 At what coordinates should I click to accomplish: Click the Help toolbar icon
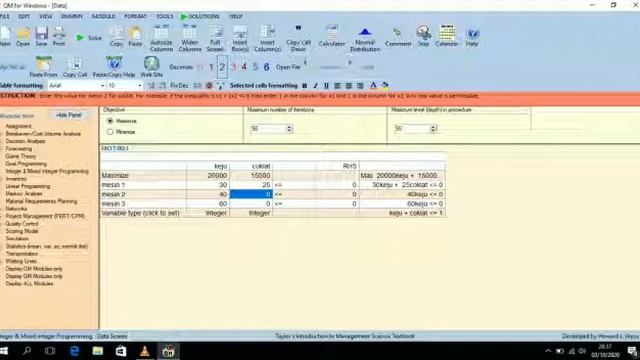472,37
